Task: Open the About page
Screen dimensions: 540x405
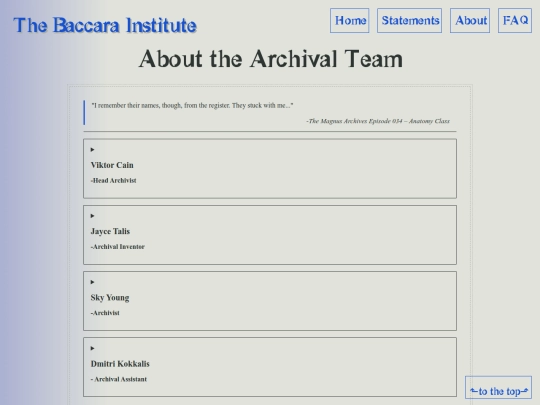Action: point(470,21)
